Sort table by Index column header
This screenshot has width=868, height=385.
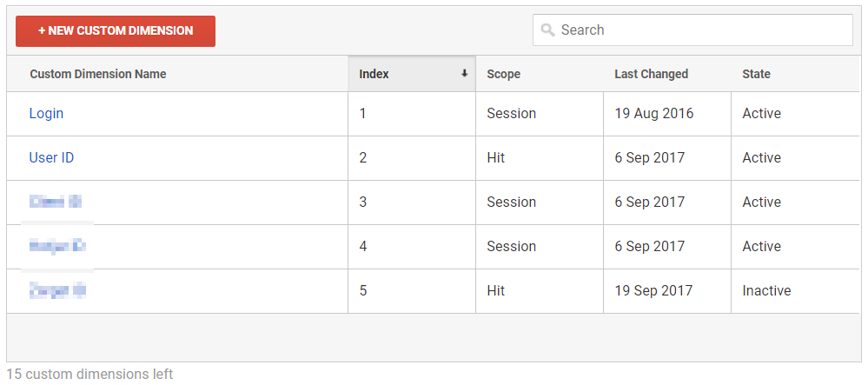[374, 74]
